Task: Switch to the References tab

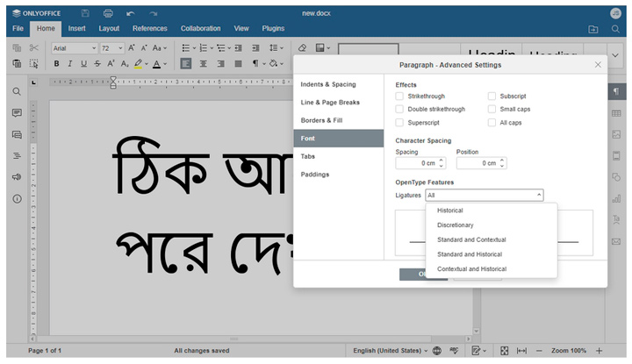Action: pyautogui.click(x=149, y=29)
